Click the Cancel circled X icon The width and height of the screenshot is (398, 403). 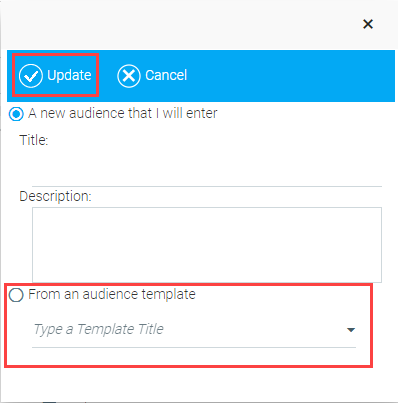tap(129, 76)
